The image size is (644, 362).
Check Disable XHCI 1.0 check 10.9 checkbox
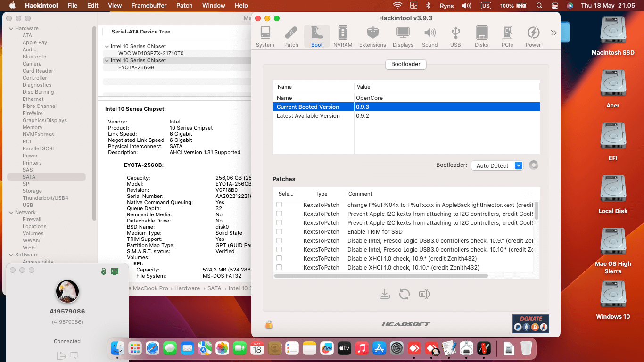click(279, 258)
